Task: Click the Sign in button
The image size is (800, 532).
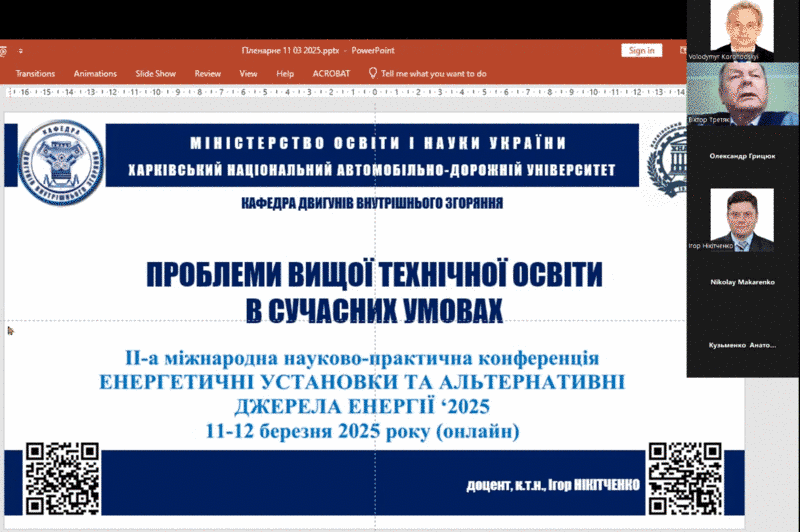Action: click(641, 50)
